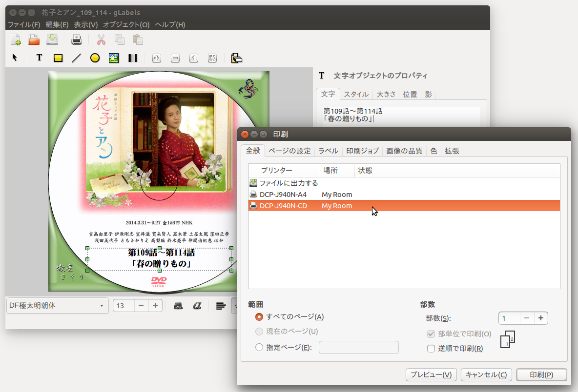Select printer DCP-J940N-CD

tap(404, 206)
